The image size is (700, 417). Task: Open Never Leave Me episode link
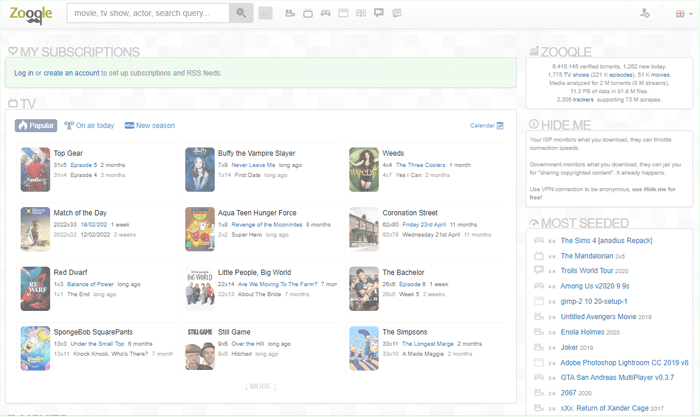point(253,165)
